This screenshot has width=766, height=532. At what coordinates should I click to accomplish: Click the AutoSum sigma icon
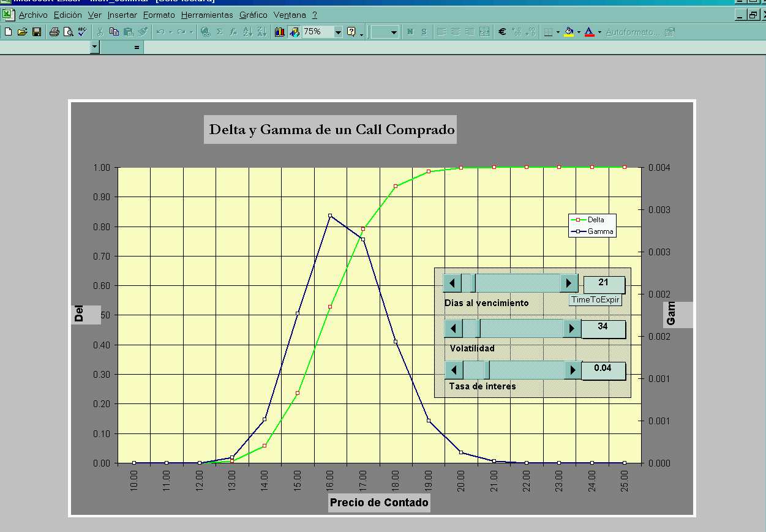pyautogui.click(x=220, y=32)
